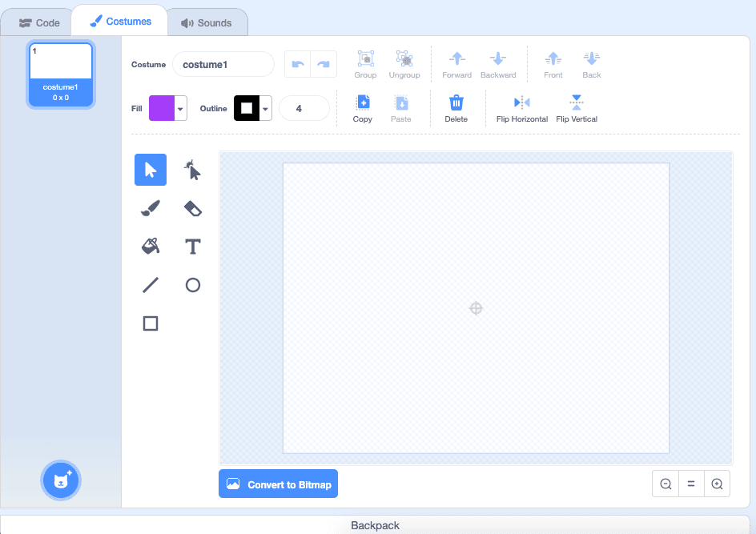
Task: Select the Reshape tool
Action: tap(192, 170)
